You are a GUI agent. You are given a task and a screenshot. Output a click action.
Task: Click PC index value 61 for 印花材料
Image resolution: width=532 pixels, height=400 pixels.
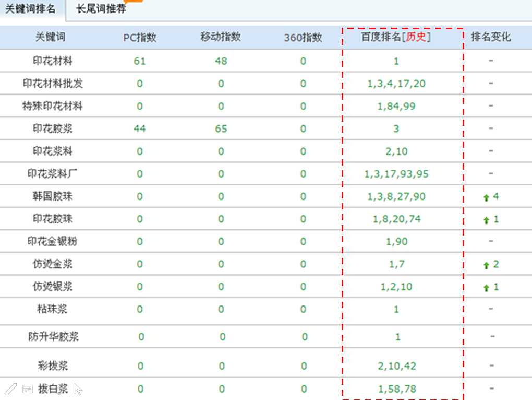(x=139, y=61)
